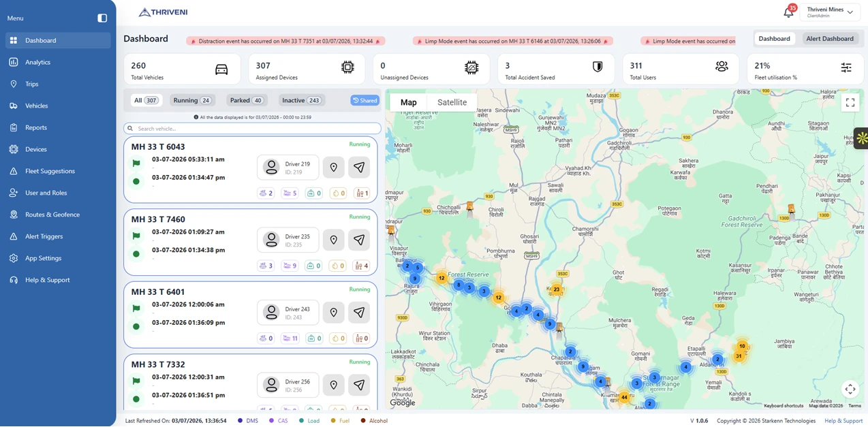Click navigate arrow icon for MH 33 T 6401
This screenshot has width=868, height=427.
[359, 312]
